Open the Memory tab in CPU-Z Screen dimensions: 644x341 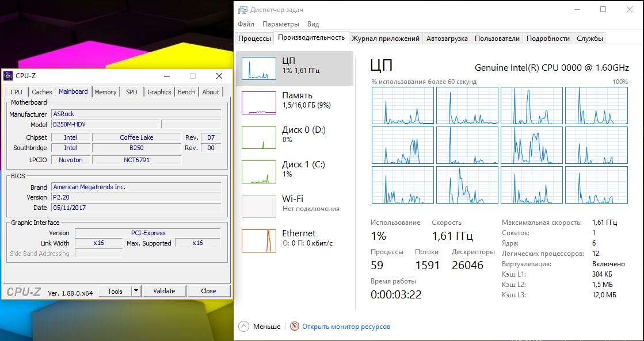coord(105,92)
